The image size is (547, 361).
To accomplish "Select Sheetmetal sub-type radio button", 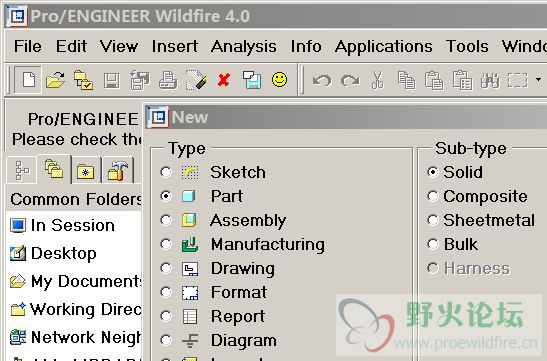I will (x=433, y=220).
